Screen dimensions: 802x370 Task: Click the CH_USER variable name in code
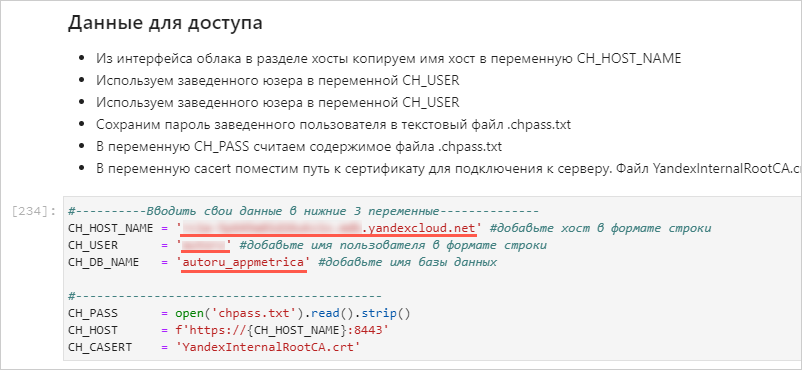coord(93,245)
